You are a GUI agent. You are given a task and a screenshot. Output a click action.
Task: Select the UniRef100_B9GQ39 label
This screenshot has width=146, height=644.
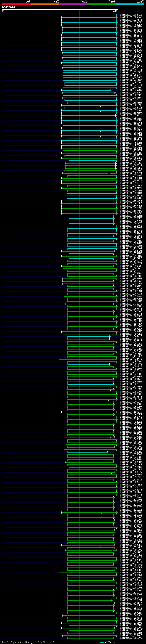[x=131, y=35]
